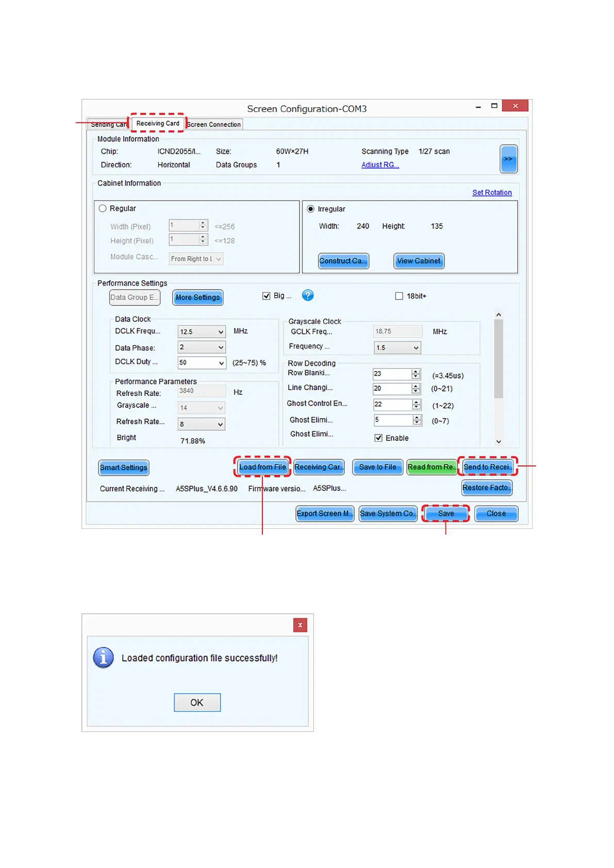Switch to the Sending Card tab
The image size is (614, 868).
[108, 125]
